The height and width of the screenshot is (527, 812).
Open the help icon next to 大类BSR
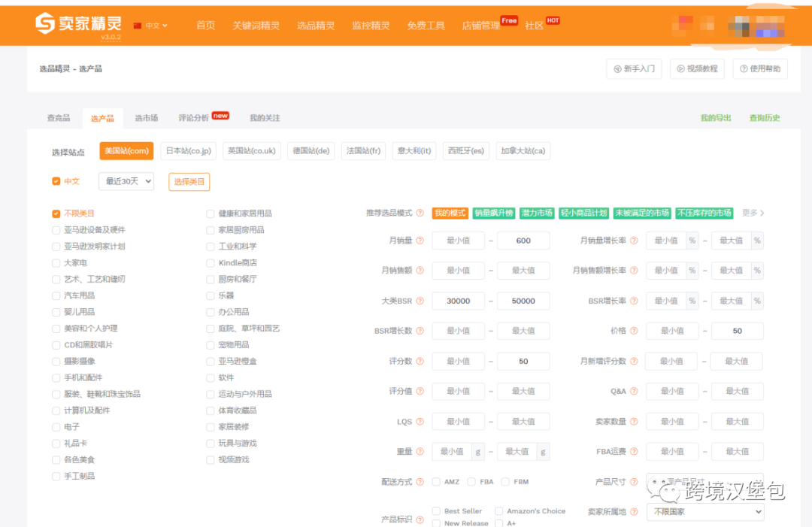coord(419,300)
